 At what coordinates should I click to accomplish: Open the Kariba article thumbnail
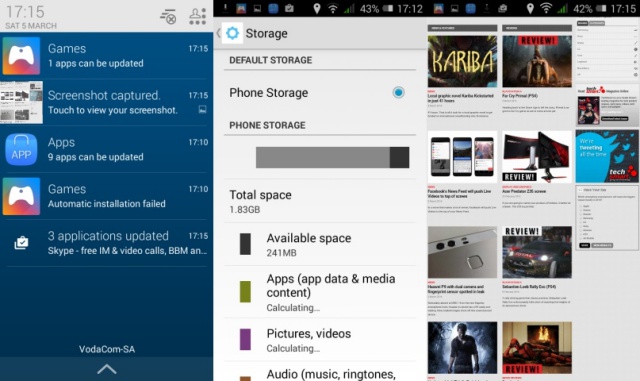click(462, 61)
